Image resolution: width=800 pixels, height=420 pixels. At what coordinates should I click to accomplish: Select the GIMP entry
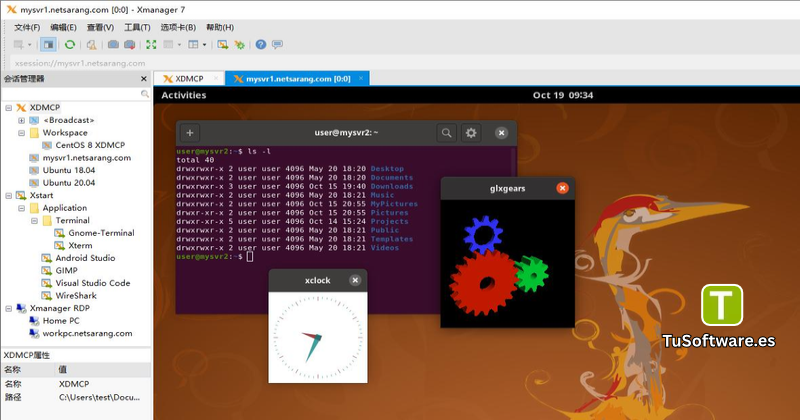tap(66, 270)
